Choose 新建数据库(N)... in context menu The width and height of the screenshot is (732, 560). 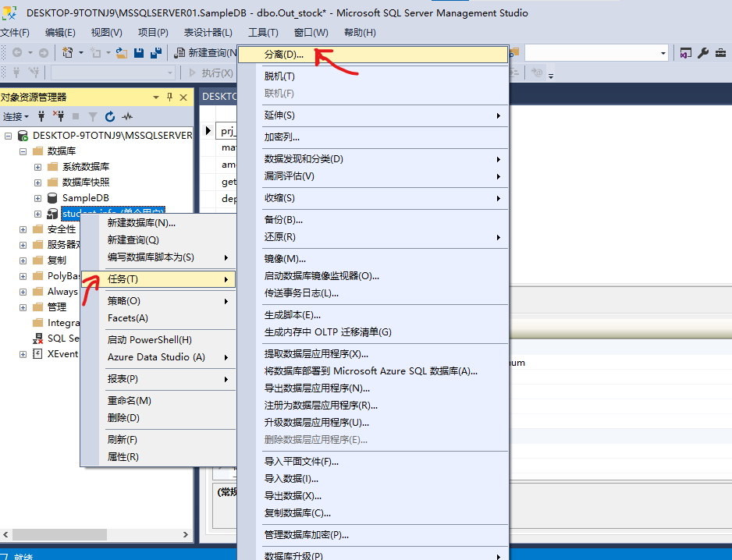(158, 223)
